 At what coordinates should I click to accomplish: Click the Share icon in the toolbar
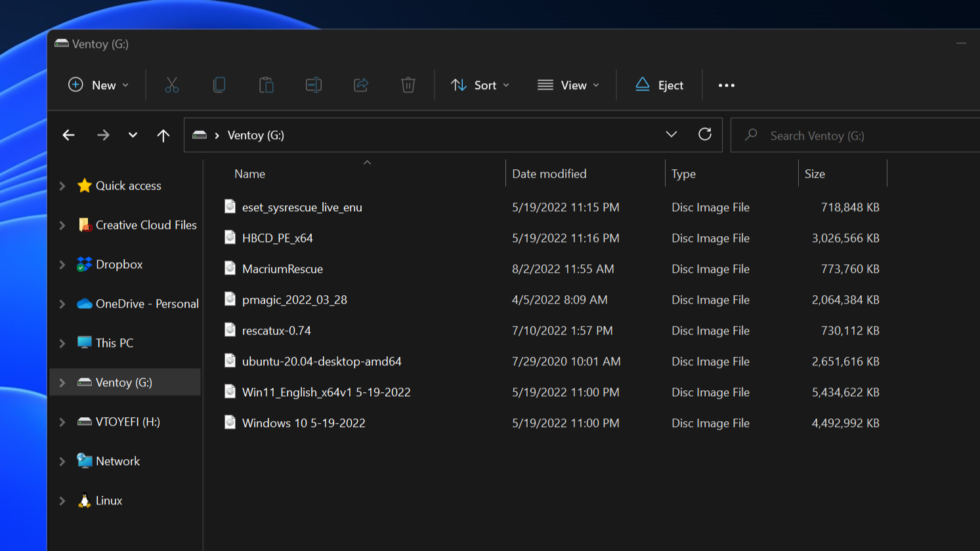pyautogui.click(x=360, y=85)
